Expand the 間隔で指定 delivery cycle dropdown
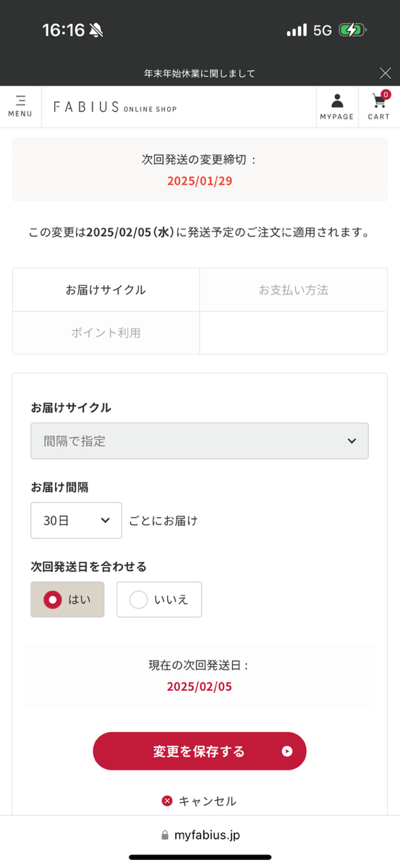The width and height of the screenshot is (400, 868). tap(200, 441)
